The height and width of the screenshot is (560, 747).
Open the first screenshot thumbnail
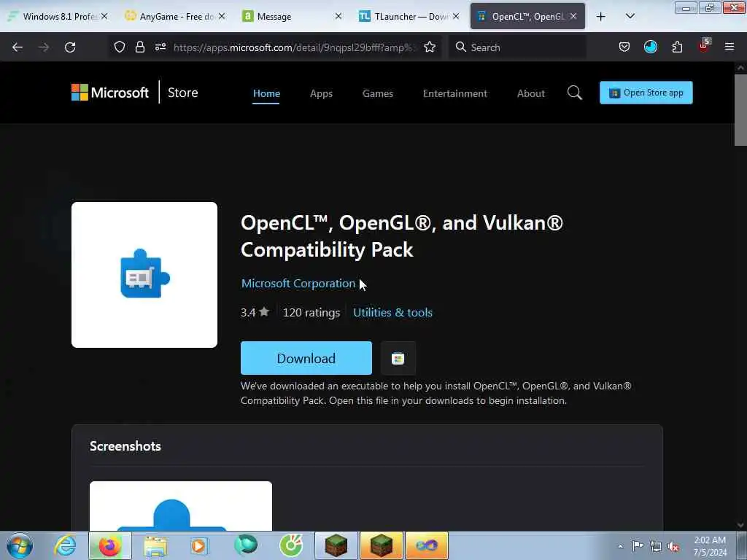(x=181, y=506)
